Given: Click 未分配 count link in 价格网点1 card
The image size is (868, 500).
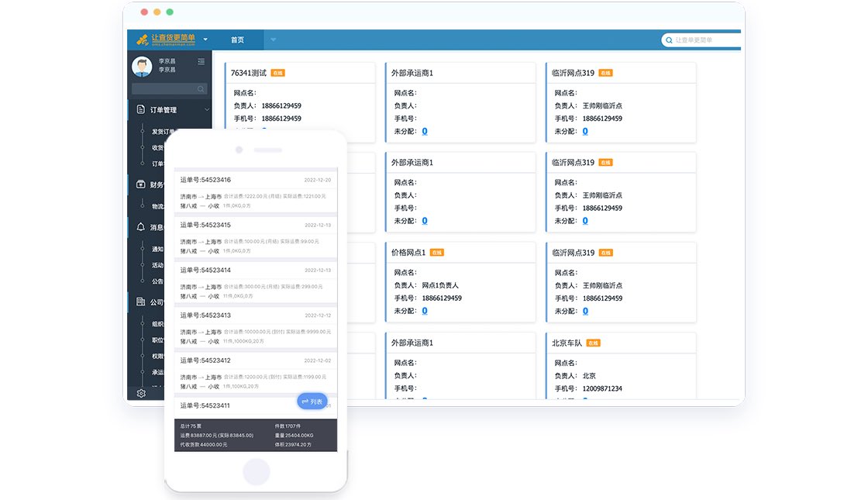Looking at the screenshot, I should (425, 311).
